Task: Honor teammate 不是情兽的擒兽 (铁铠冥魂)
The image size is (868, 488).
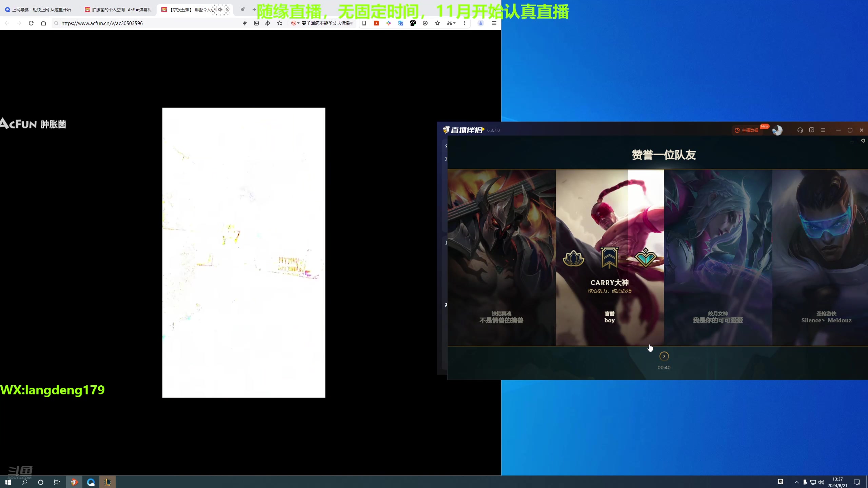Action: [501, 258]
